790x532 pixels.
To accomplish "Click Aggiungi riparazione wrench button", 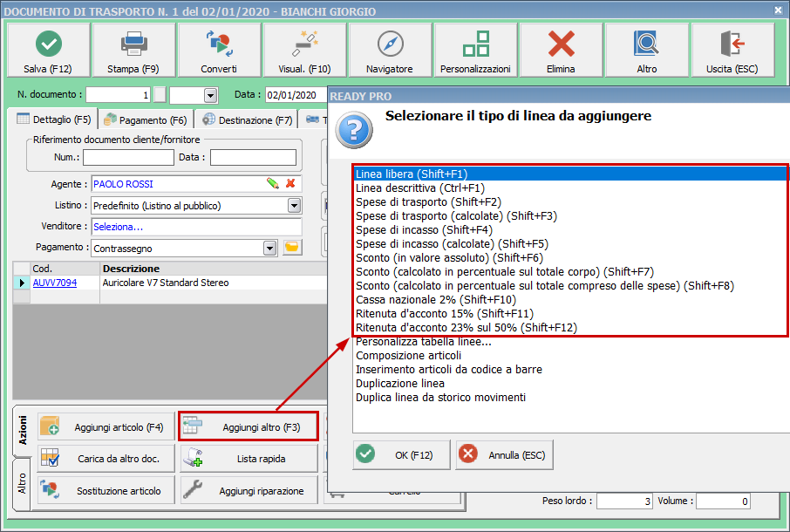I will (249, 490).
